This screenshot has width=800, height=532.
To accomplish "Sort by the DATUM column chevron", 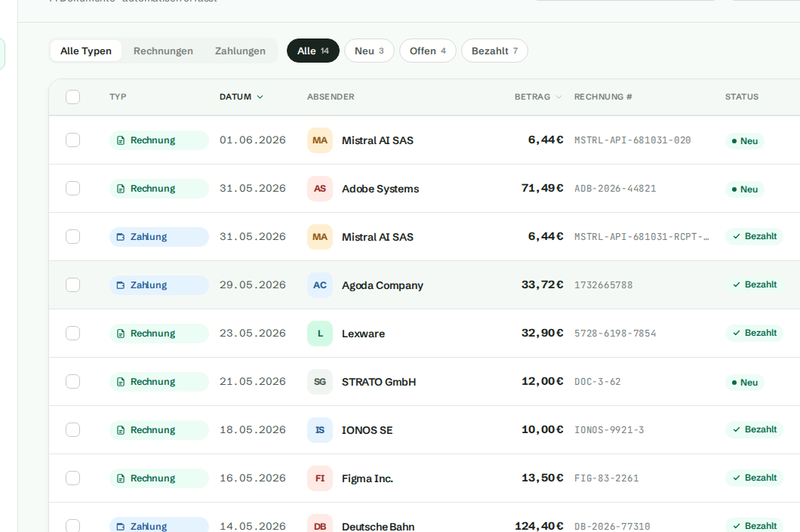I will pyautogui.click(x=260, y=97).
